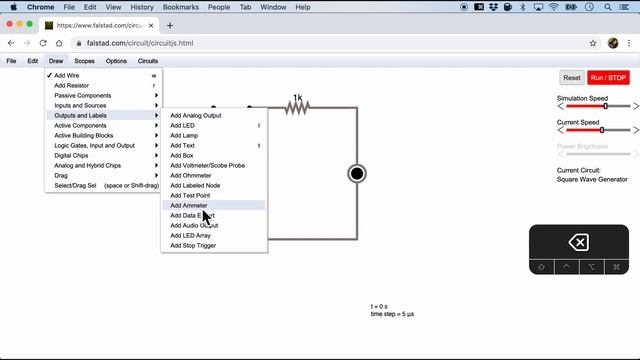Close the falstad.com browser tab

151,25
